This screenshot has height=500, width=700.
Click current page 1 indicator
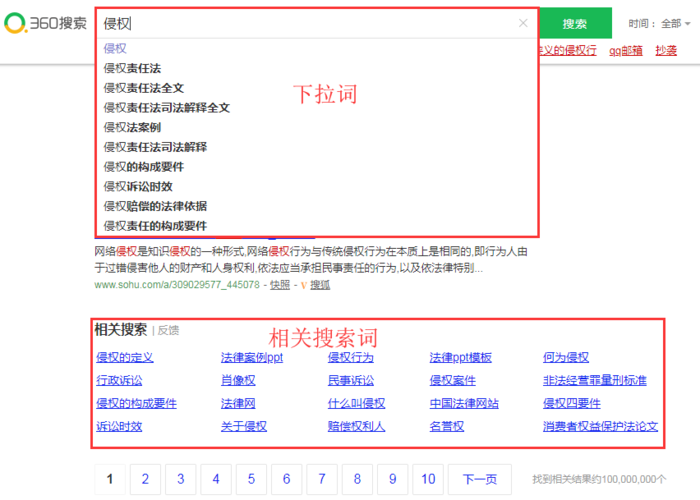point(109,479)
